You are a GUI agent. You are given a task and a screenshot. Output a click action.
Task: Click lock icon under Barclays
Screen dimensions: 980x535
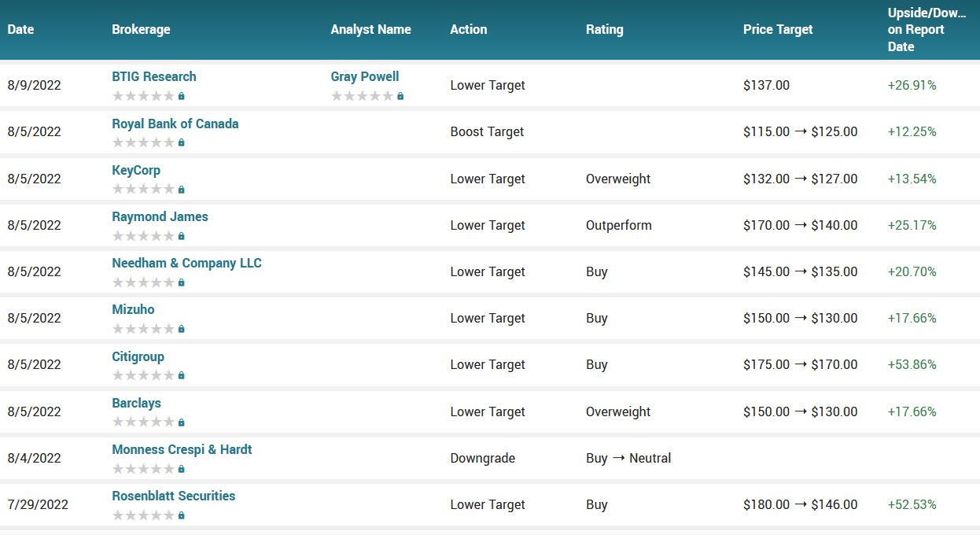(182, 422)
